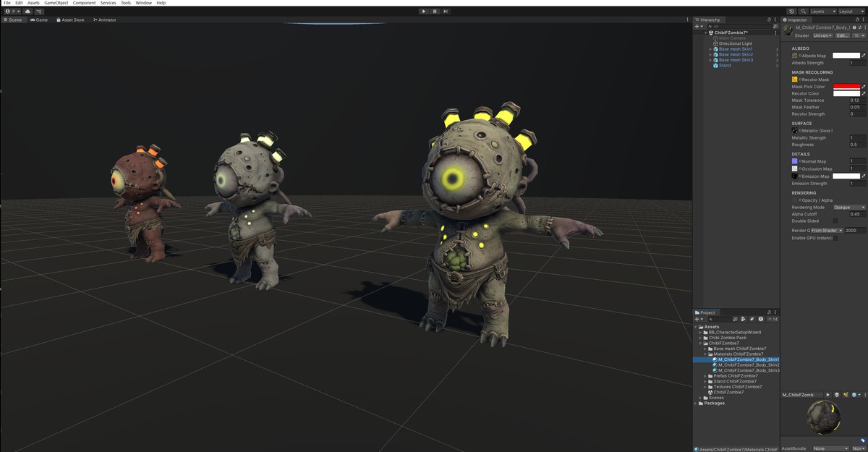Image resolution: width=868 pixels, height=452 pixels.
Task: Open the GameObject menu
Action: pos(56,3)
